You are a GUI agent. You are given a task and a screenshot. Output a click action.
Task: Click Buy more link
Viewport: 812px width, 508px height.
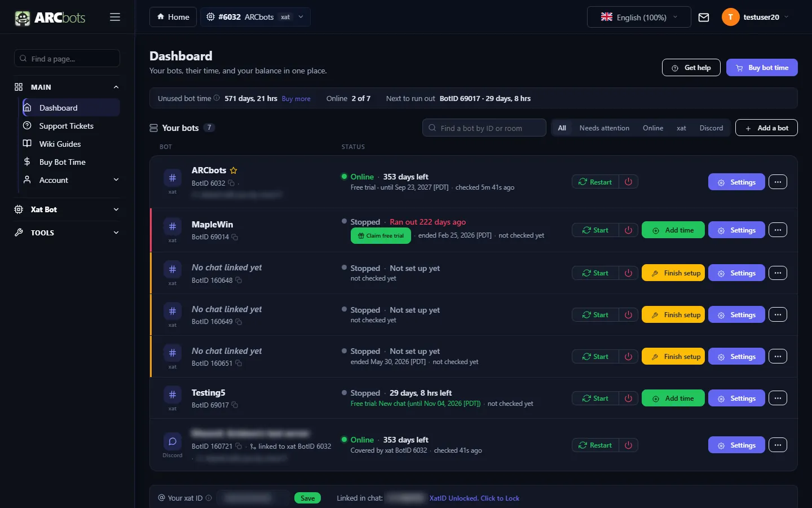coord(296,99)
